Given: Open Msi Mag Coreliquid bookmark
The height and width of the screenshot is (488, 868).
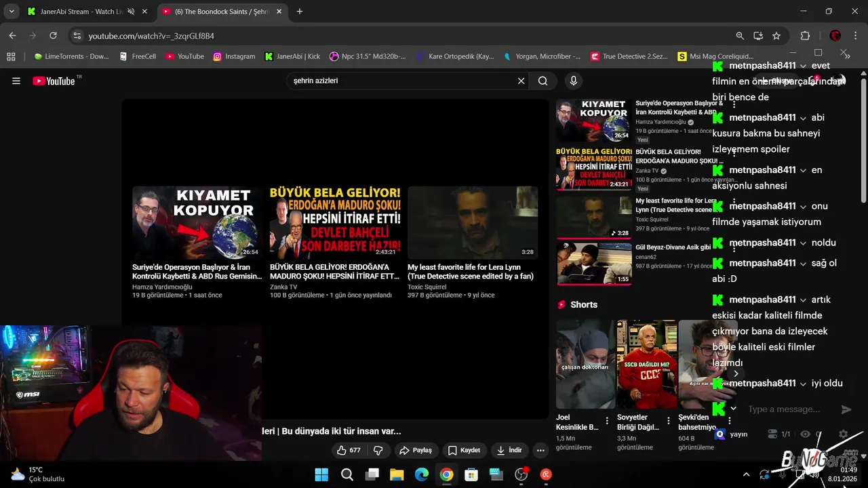Looking at the screenshot, I should [x=715, y=56].
